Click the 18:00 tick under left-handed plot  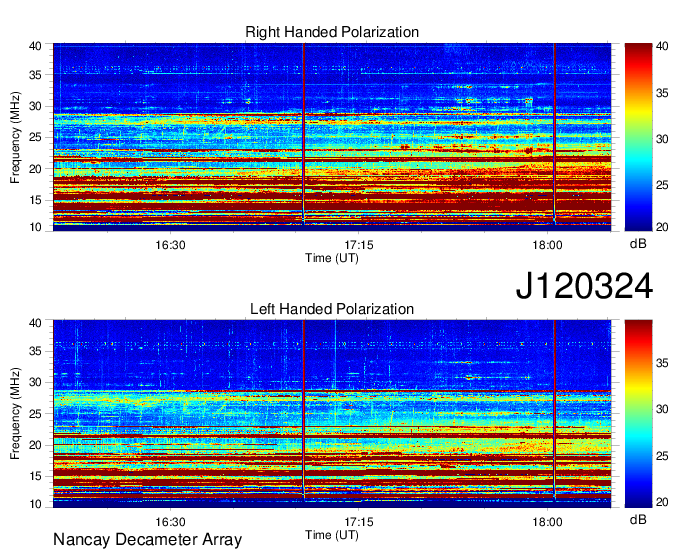pos(547,522)
